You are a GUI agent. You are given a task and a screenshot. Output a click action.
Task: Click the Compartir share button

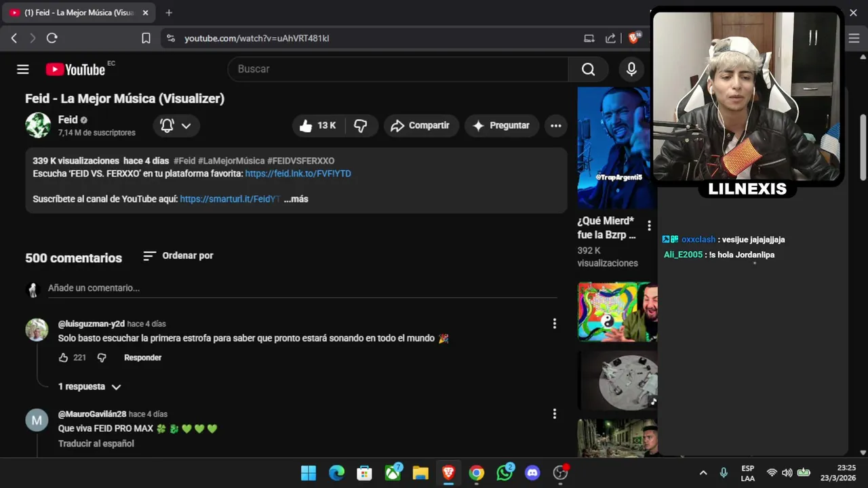pos(420,125)
